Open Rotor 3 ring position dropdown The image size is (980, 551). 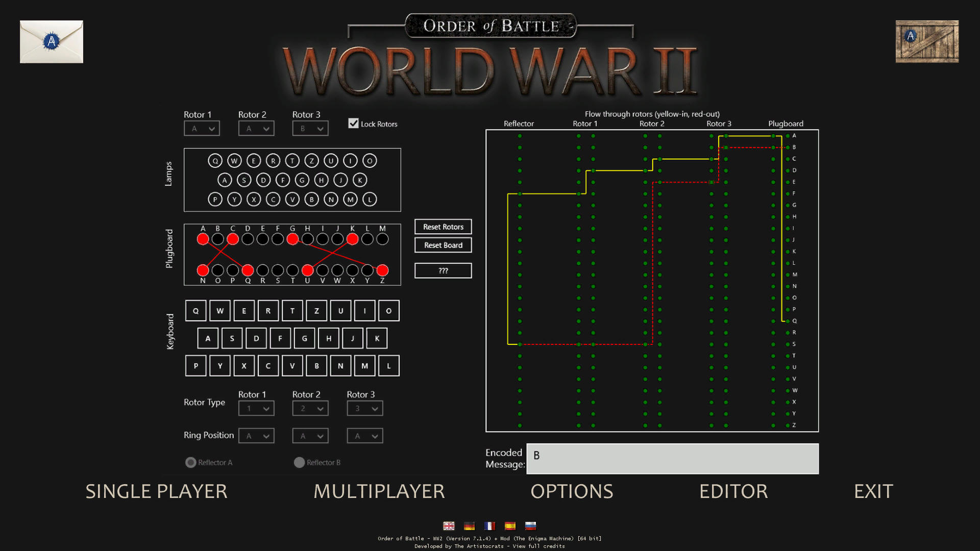click(x=365, y=436)
